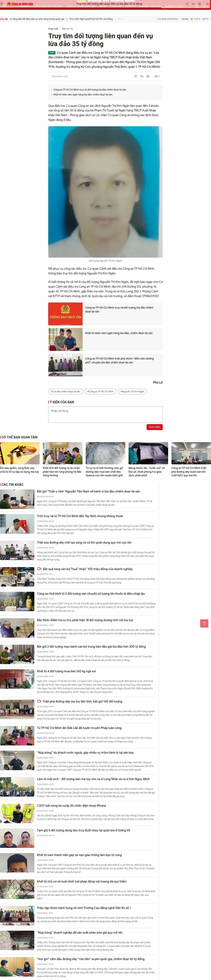Click the 'CÓ THỂ BẠN QUAN TÂM' section heading
The height and width of the screenshot is (980, 211).
point(19,437)
